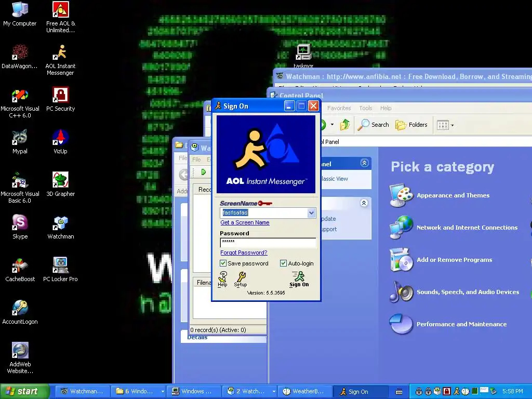Expand the ScreenName dropdown list
532x399 pixels.
(311, 212)
